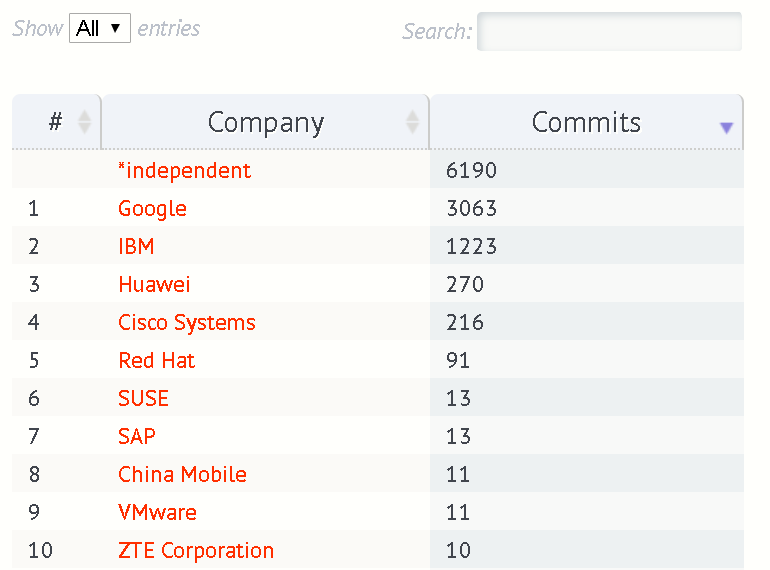Viewport: 770px width, 570px height.
Task: Click the Red Hat link
Action: coord(157,360)
